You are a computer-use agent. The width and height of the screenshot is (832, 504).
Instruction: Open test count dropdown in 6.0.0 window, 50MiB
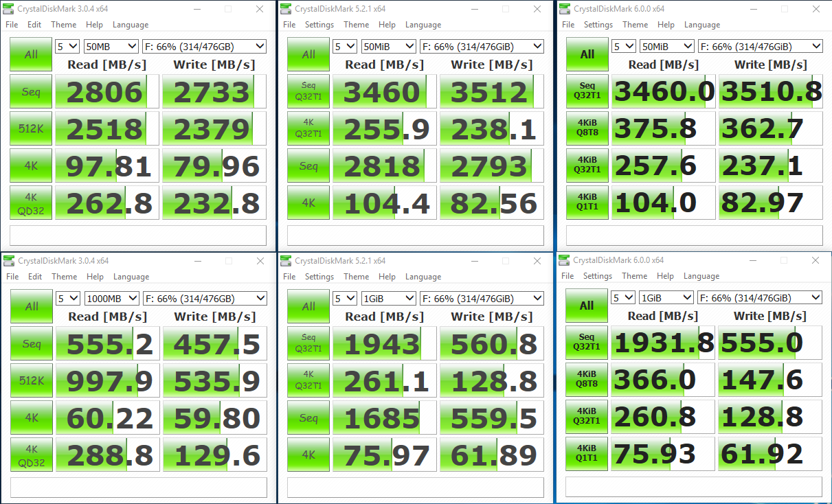tap(623, 47)
